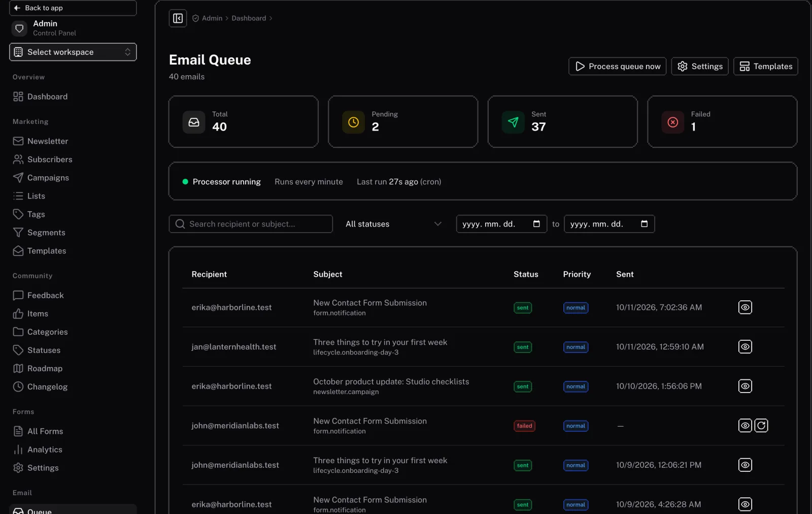Open Lists in Marketing
The width and height of the screenshot is (812, 514).
pos(73,196)
